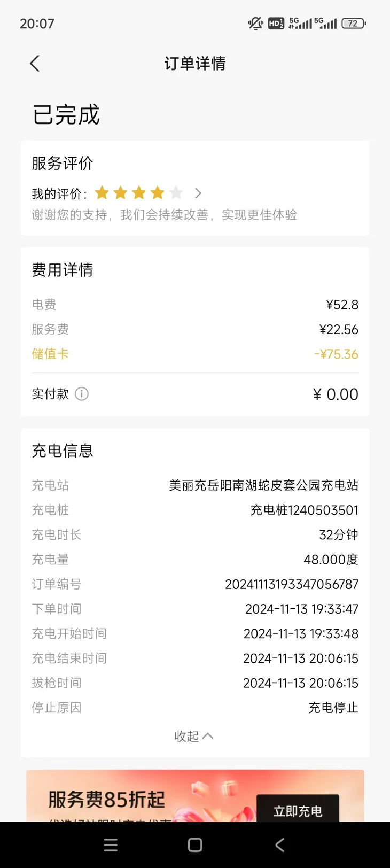390x868 pixels.
Task: Click the fourth rating star
Action: [x=157, y=192]
